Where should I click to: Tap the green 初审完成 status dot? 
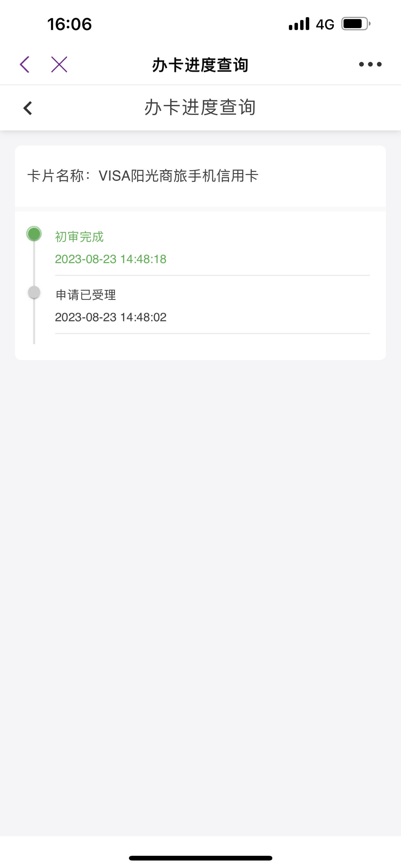(34, 233)
